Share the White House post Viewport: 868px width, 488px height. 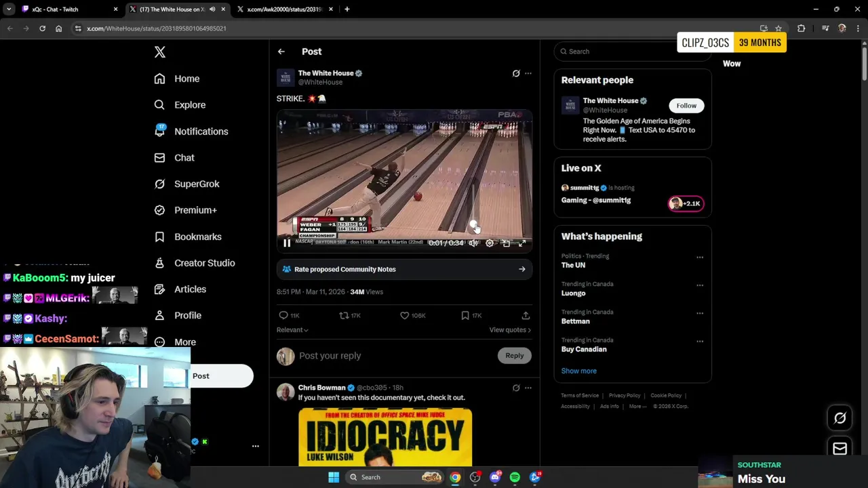coord(526,315)
